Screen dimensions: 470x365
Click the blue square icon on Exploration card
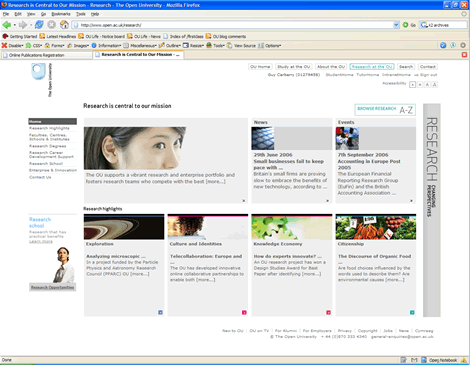click(x=160, y=312)
